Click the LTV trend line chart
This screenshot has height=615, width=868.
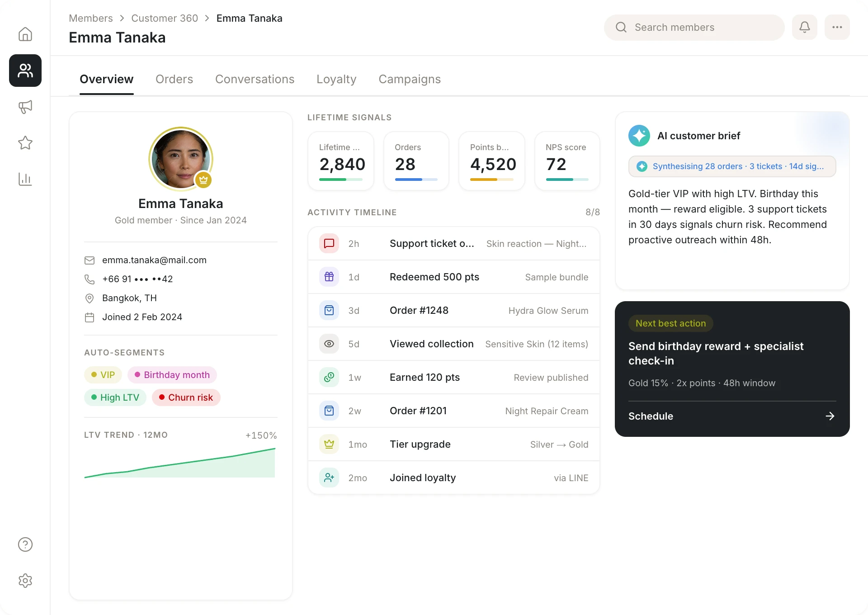point(180,463)
